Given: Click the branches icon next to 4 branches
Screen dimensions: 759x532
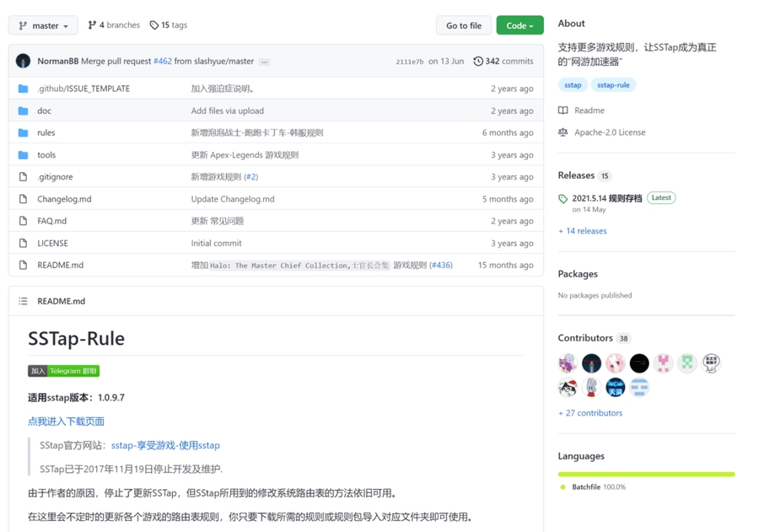Looking at the screenshot, I should point(92,25).
